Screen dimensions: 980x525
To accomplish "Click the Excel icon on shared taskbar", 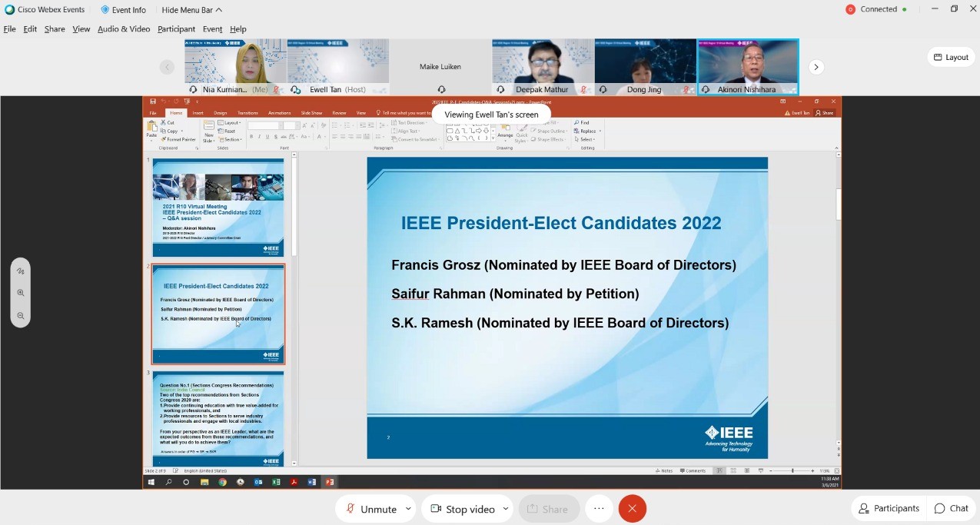I will coord(276,482).
